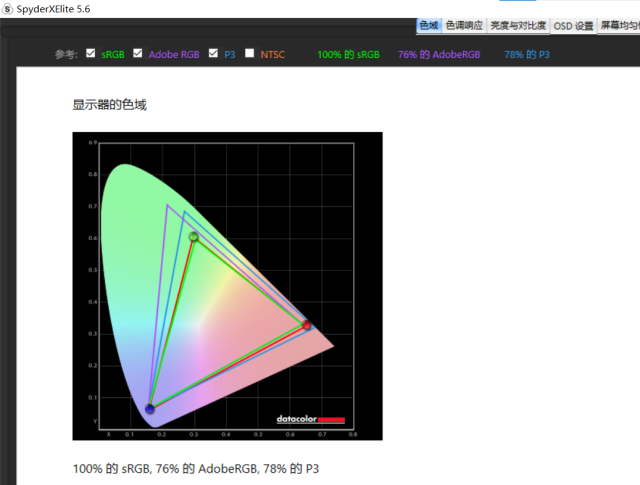Switch to the 色域 tab
This screenshot has height=485, width=640.
[429, 26]
